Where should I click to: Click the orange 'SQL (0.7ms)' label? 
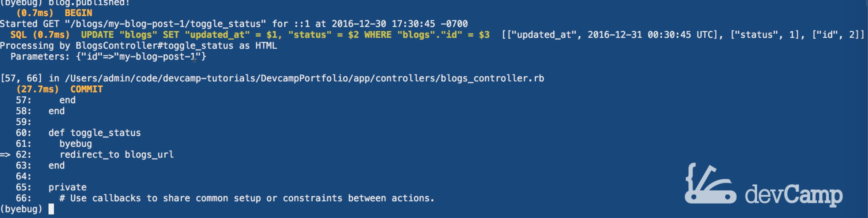click(40, 35)
